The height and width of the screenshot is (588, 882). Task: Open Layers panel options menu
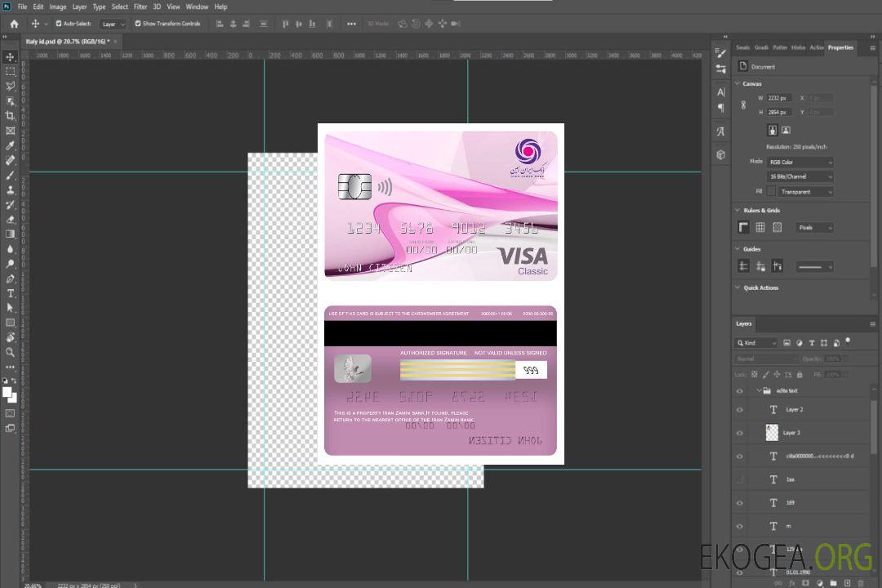pos(872,324)
